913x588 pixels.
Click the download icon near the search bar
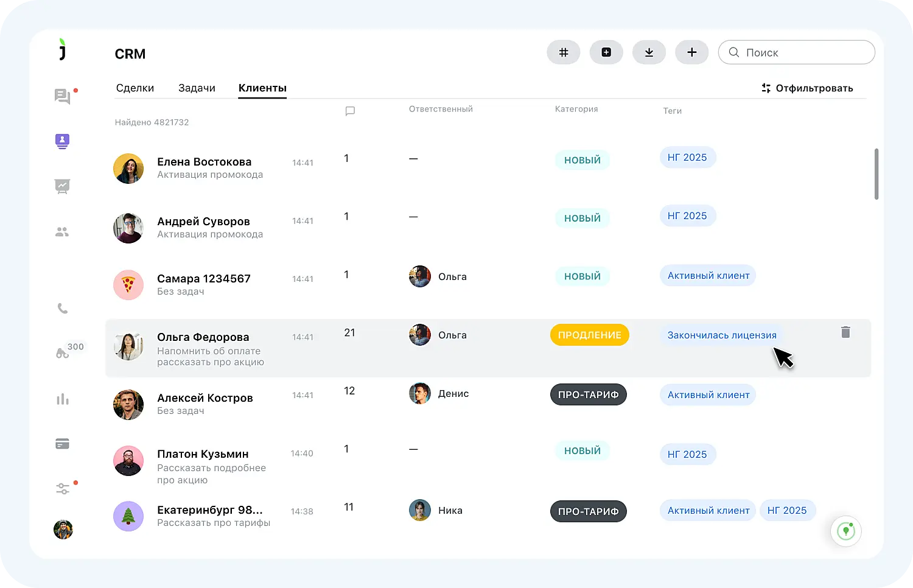click(x=649, y=52)
